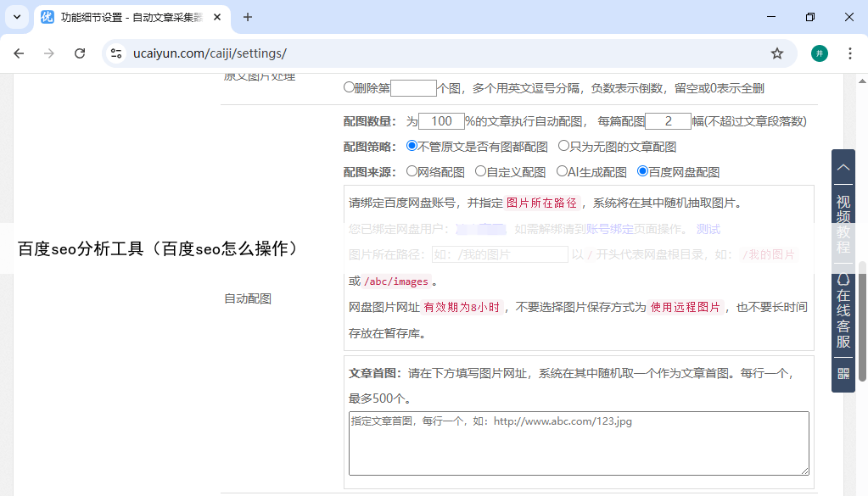Choose 自定义配图 image source
The width and height of the screenshot is (868, 496).
[480, 171]
